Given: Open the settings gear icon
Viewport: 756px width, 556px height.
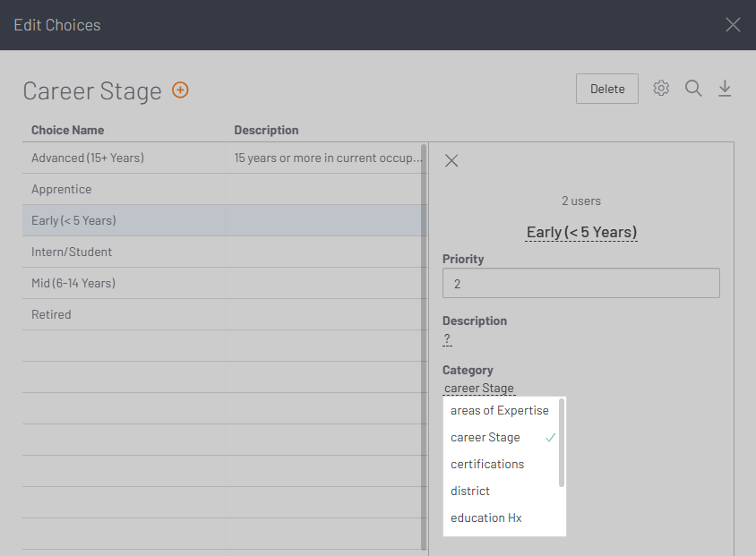Looking at the screenshot, I should (661, 89).
